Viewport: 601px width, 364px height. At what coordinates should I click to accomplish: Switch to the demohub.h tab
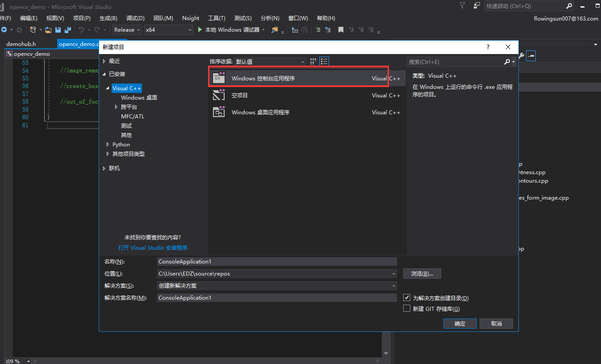point(21,44)
